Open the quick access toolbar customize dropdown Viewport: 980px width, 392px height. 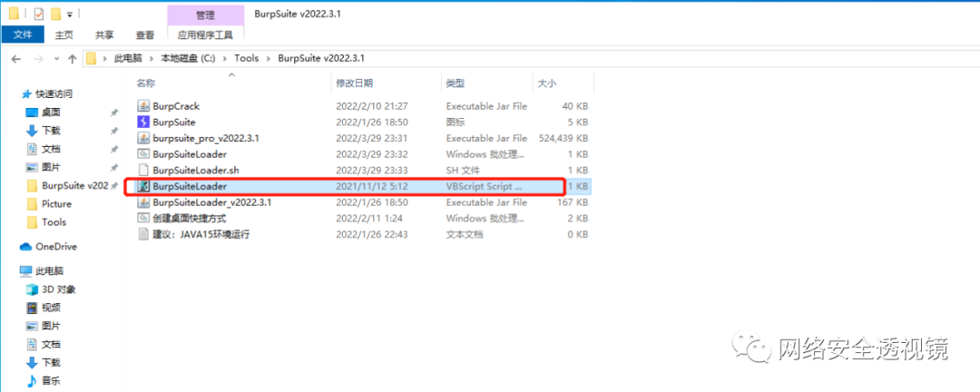click(x=69, y=14)
